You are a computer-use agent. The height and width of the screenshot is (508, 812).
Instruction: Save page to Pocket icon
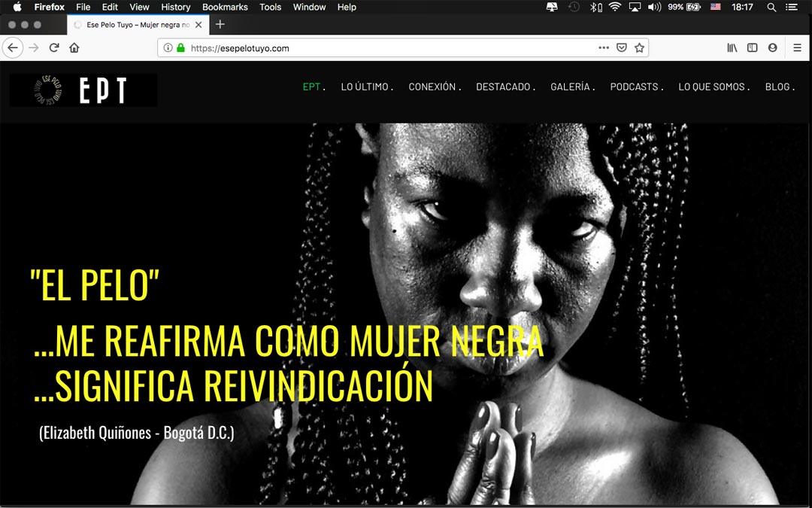(x=622, y=47)
